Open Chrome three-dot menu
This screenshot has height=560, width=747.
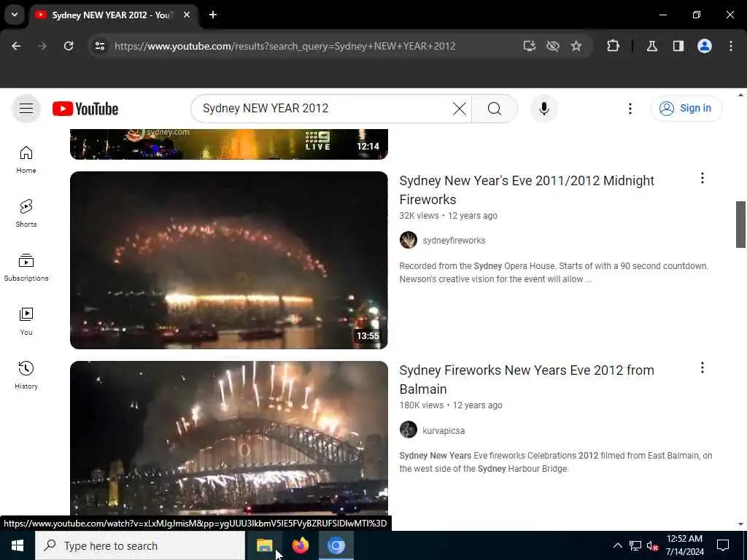tap(730, 46)
